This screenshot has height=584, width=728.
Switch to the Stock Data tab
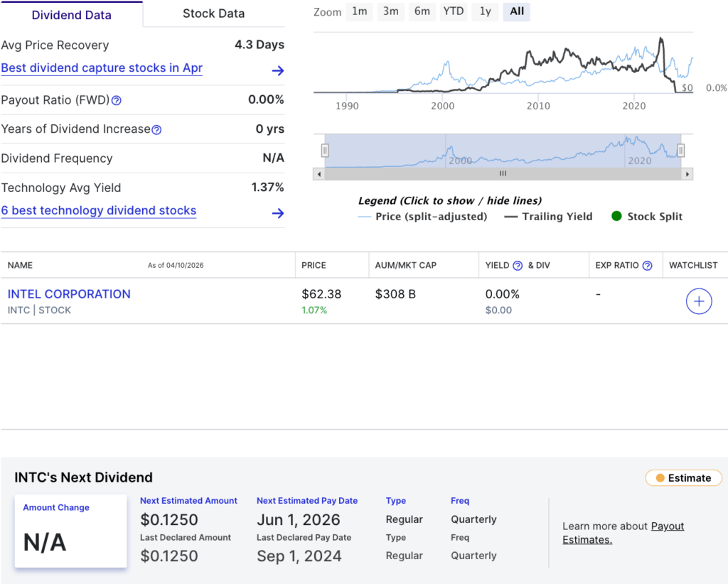[x=213, y=13]
